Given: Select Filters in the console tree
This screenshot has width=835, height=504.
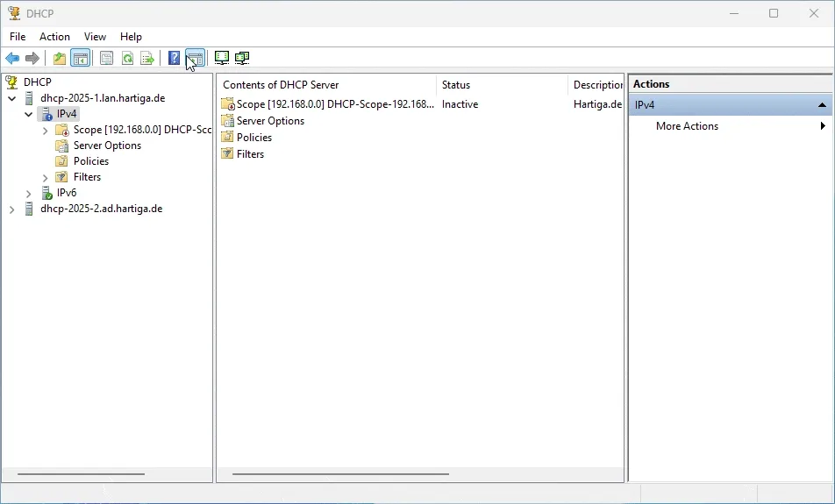Looking at the screenshot, I should (x=87, y=177).
